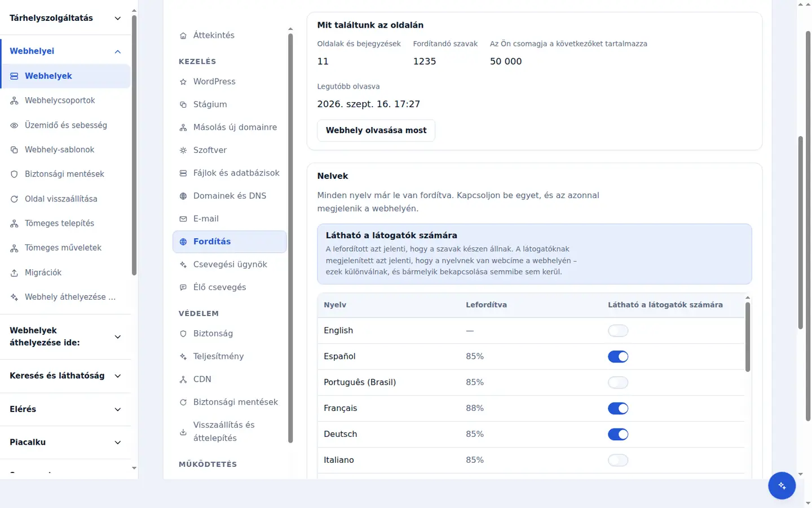Click the CDN network icon
This screenshot has width=812, height=508.
183,379
